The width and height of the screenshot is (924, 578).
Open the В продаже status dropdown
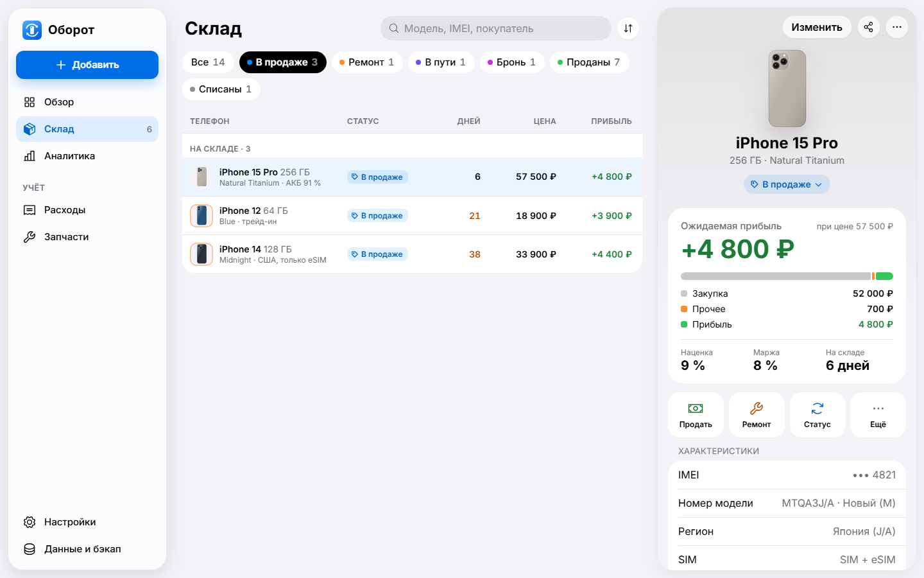[x=787, y=184]
